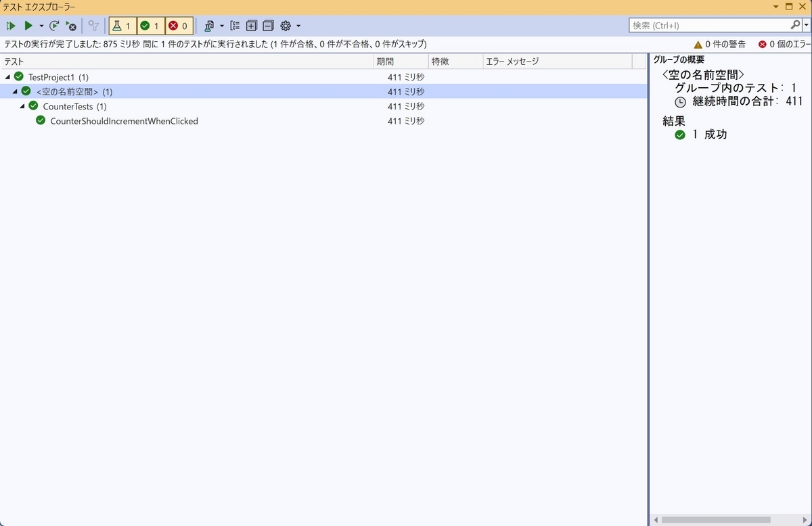
Task: Run all tests in view
Action: click(11, 26)
